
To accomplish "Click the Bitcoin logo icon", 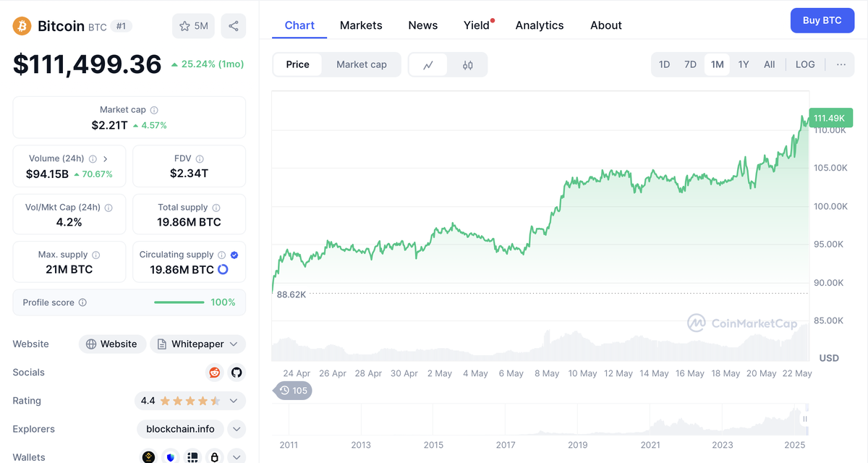I will click(22, 26).
